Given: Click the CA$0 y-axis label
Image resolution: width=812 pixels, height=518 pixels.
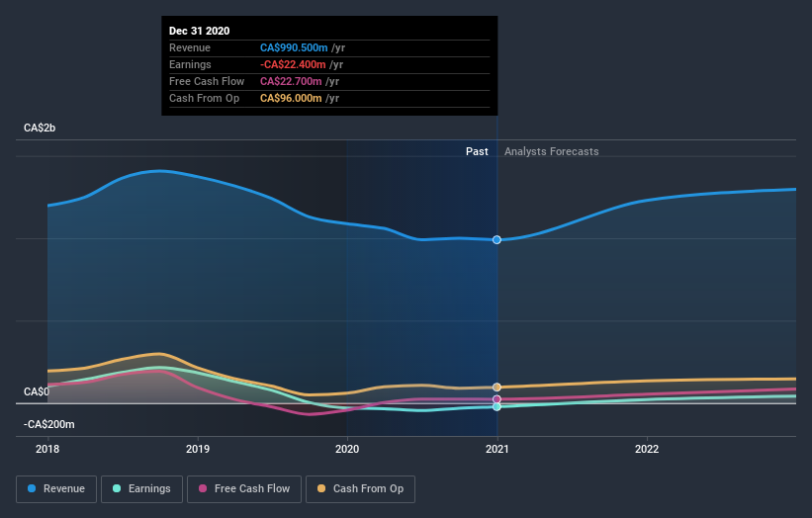Looking at the screenshot, I should (37, 391).
